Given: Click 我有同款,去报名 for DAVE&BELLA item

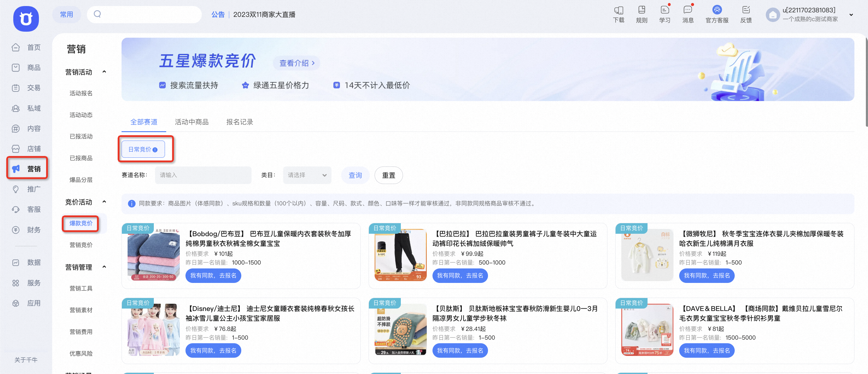Looking at the screenshot, I should pyautogui.click(x=707, y=351).
